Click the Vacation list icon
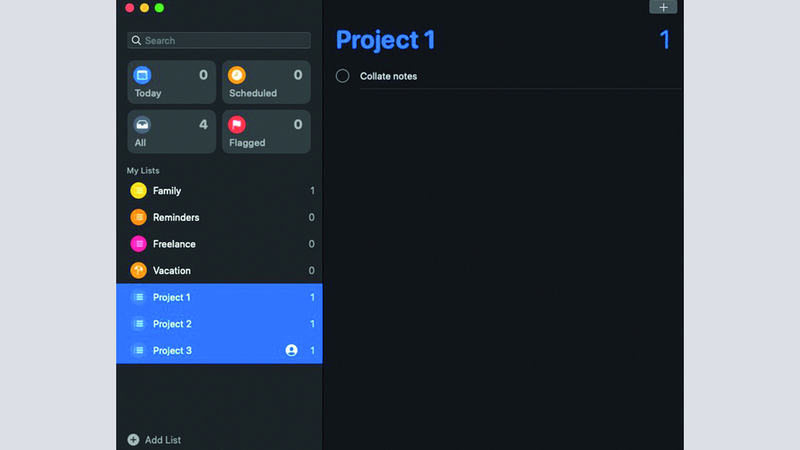The height and width of the screenshot is (450, 800). 138,271
